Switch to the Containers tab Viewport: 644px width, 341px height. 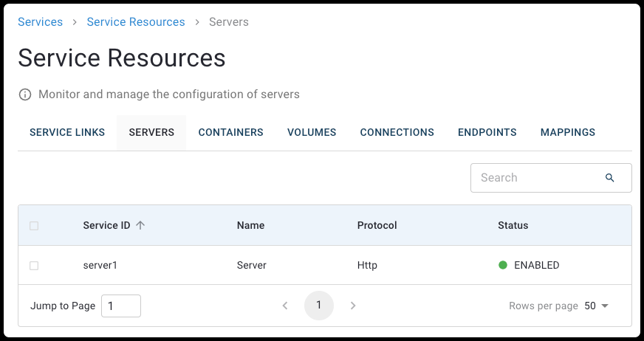[x=230, y=133]
